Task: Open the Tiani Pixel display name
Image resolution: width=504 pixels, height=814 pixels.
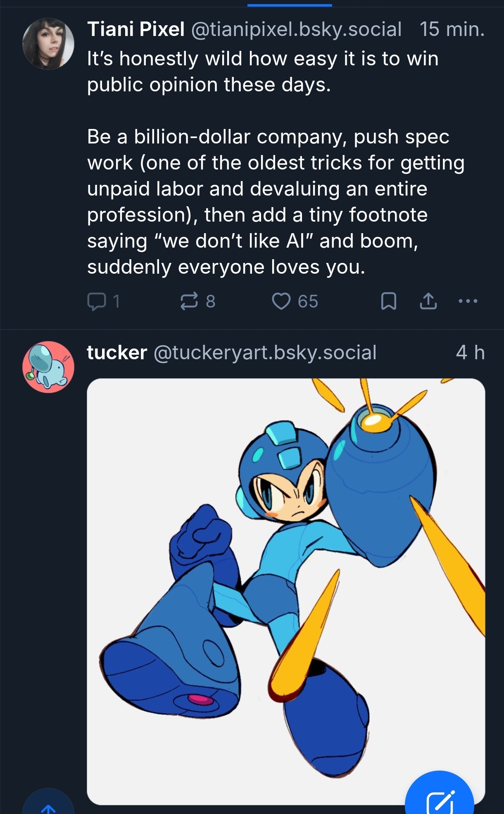Action: tap(136, 29)
